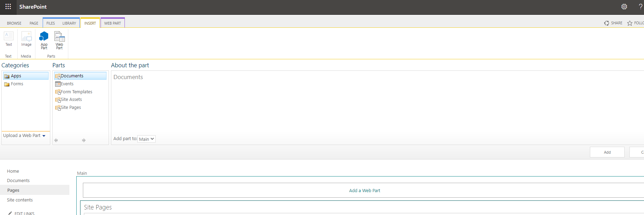Click the Add a Web Part link
Screen dimensions: 644x215
pyautogui.click(x=364, y=191)
